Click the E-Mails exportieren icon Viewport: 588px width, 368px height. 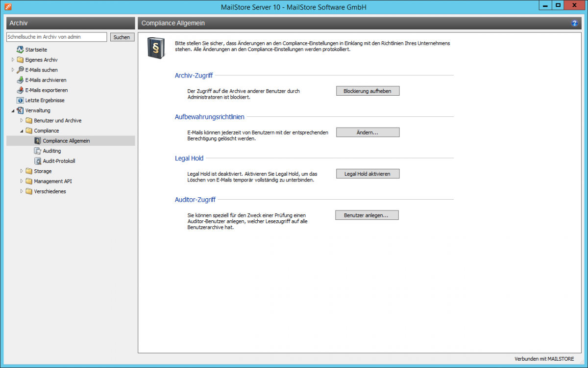[x=20, y=90]
